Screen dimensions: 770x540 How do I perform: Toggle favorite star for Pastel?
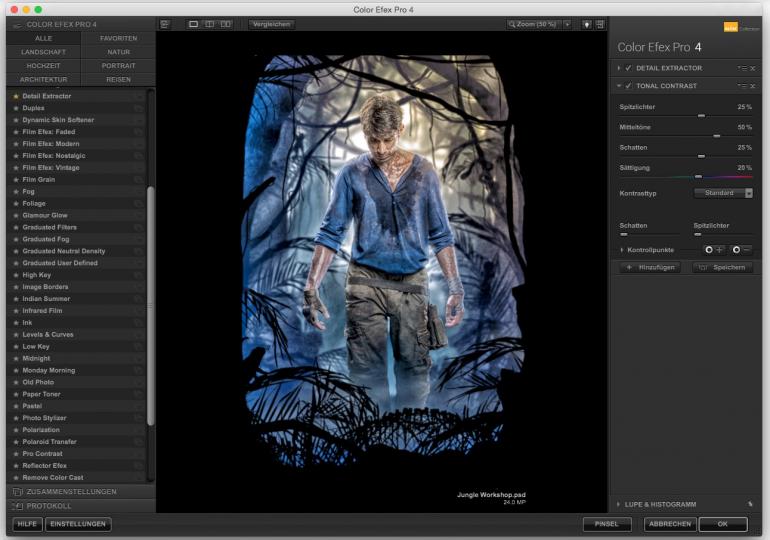pos(16,406)
